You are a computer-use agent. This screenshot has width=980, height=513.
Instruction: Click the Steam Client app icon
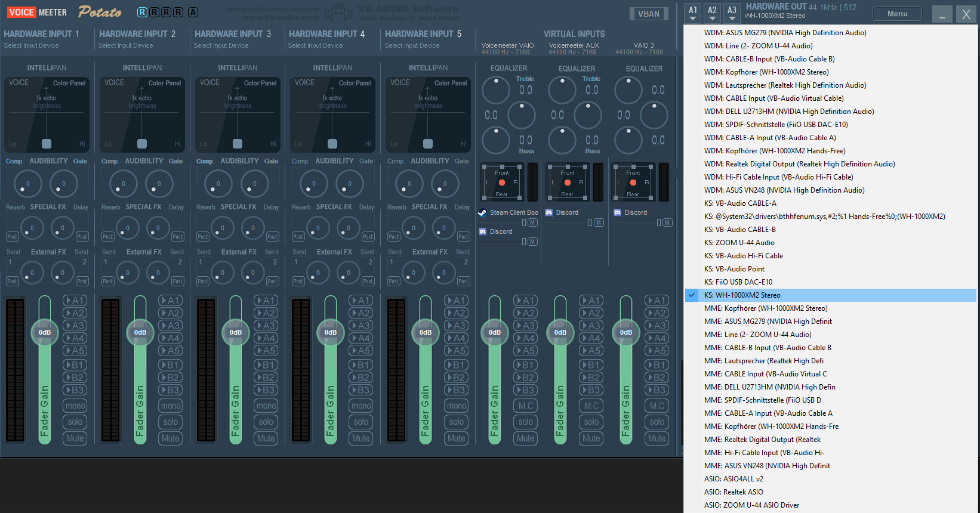coord(482,212)
